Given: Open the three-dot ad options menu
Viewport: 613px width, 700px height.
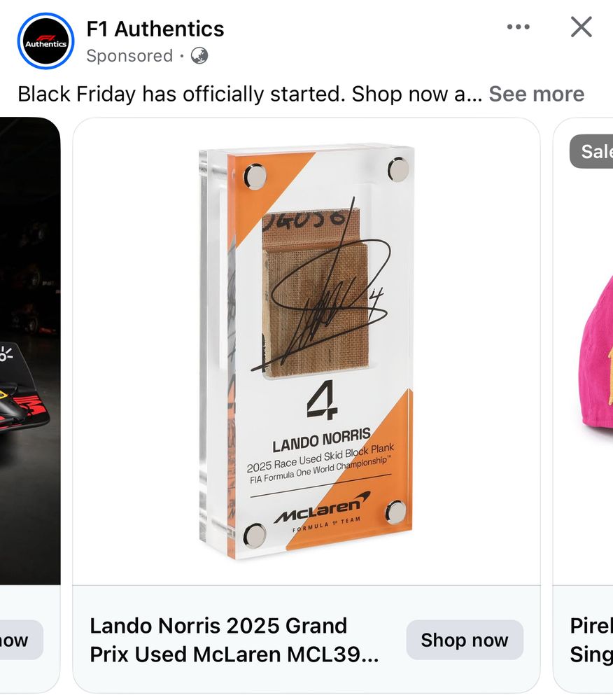Looking at the screenshot, I should point(517,27).
